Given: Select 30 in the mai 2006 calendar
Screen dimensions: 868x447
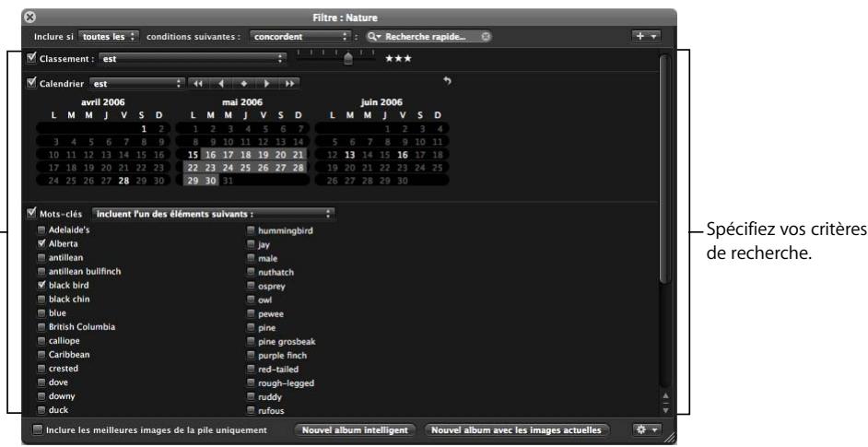Looking at the screenshot, I should point(210,181).
